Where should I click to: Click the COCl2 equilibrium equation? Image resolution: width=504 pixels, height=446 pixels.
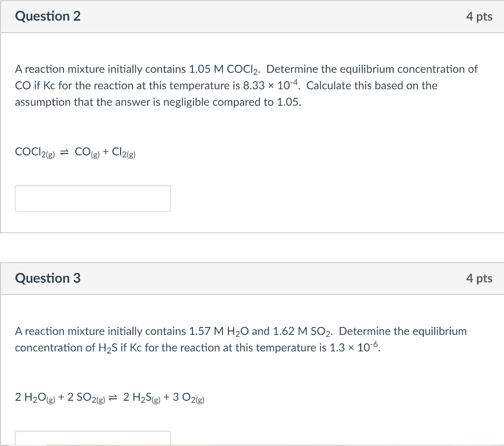click(75, 152)
